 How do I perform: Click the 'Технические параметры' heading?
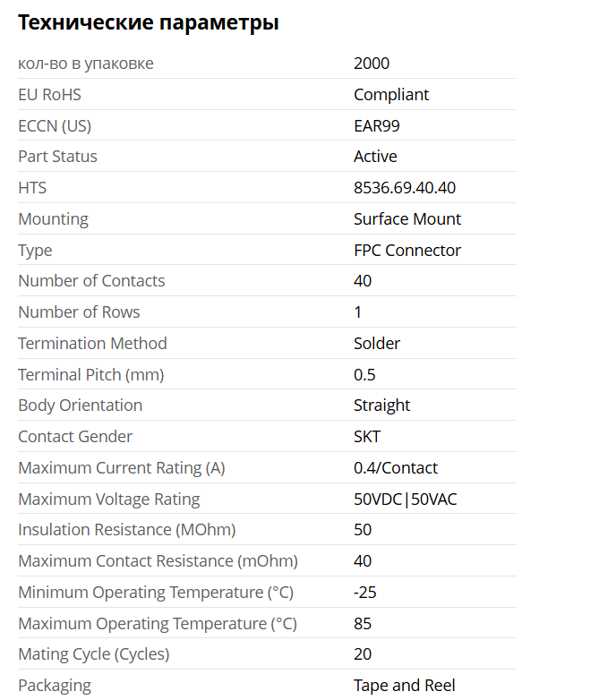149,23
